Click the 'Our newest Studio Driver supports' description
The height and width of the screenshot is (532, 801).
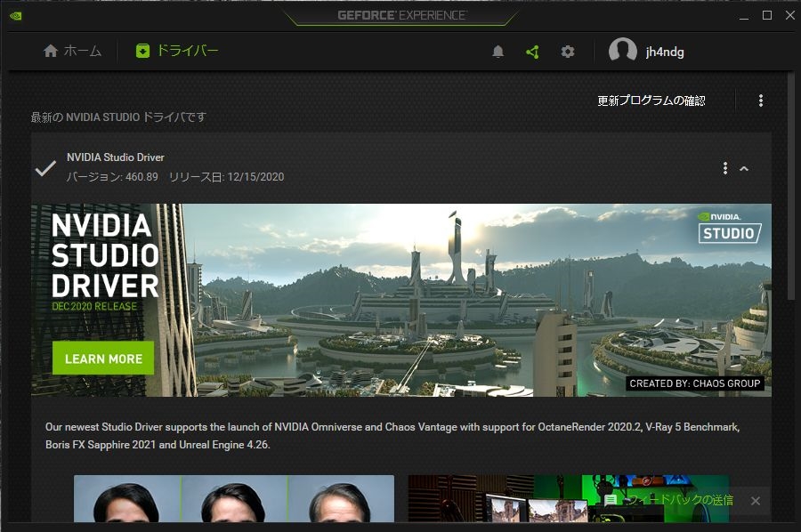(392, 436)
